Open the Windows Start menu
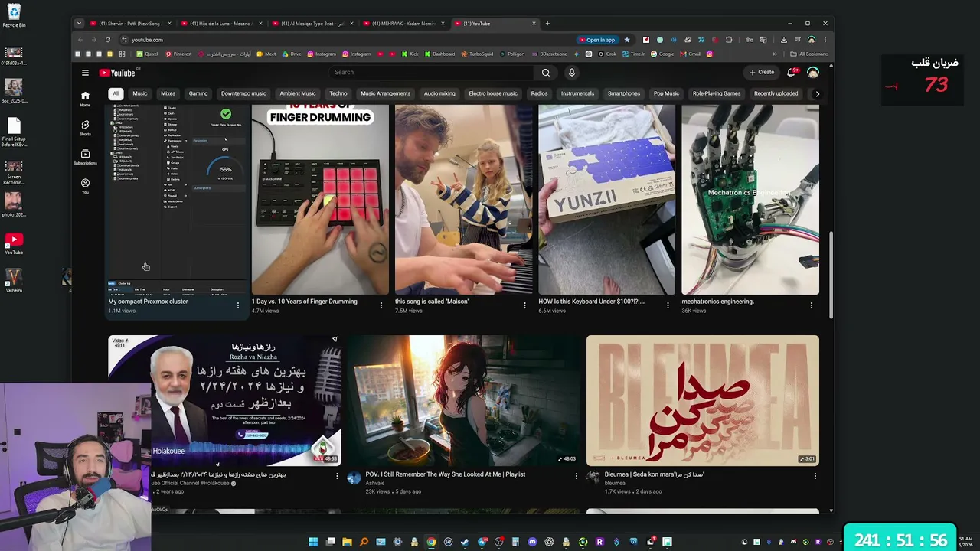 click(x=313, y=542)
